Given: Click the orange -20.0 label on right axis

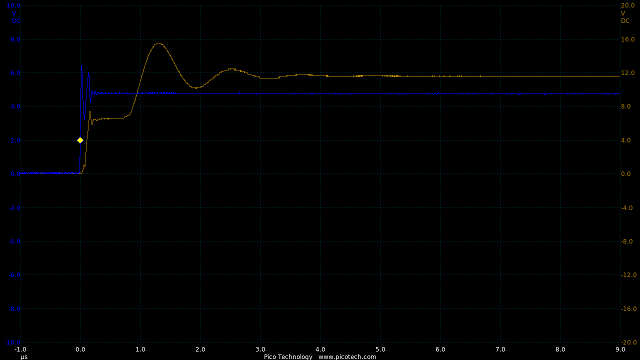Looking at the screenshot, I should (x=627, y=342).
